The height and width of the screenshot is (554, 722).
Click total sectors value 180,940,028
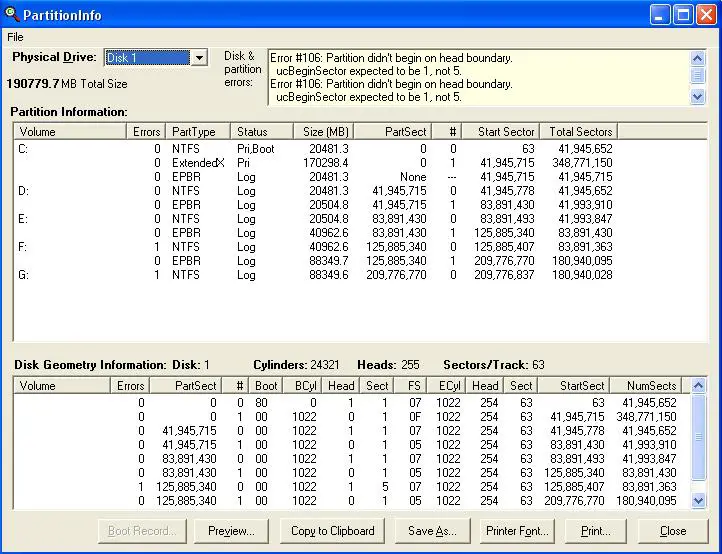coord(582,275)
